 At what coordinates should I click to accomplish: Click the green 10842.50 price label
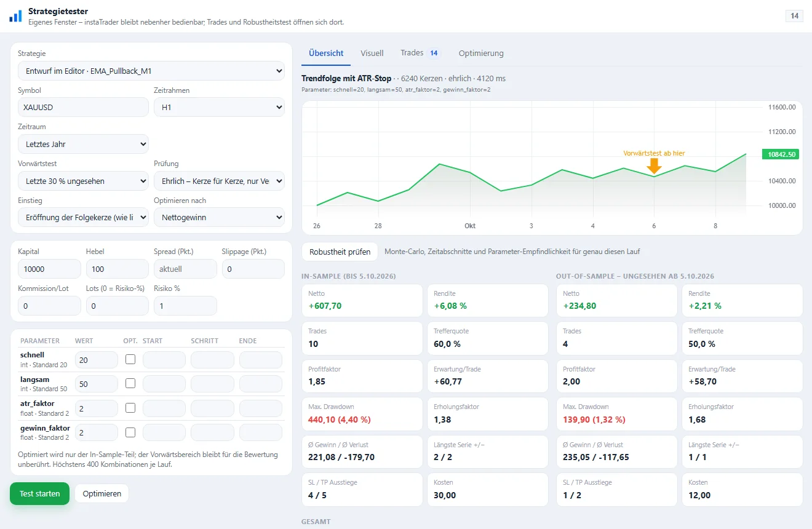[x=780, y=154]
